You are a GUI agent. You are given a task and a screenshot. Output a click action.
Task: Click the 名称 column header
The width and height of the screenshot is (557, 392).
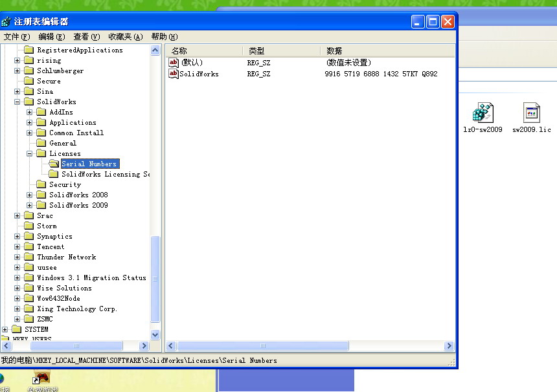click(204, 50)
